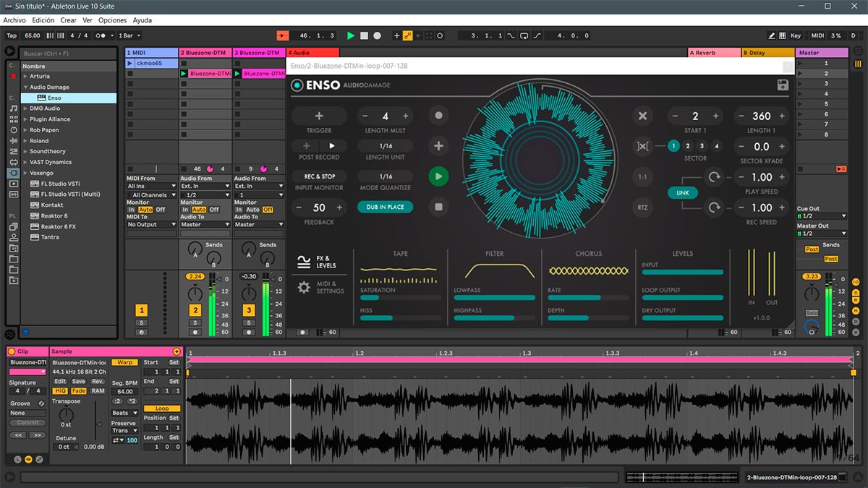The height and width of the screenshot is (488, 868).
Task: Click the Enso sector trim bracket icon
Action: tap(642, 146)
